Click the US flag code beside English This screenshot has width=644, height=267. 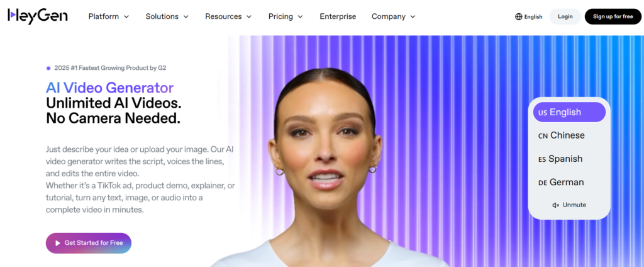coord(543,113)
